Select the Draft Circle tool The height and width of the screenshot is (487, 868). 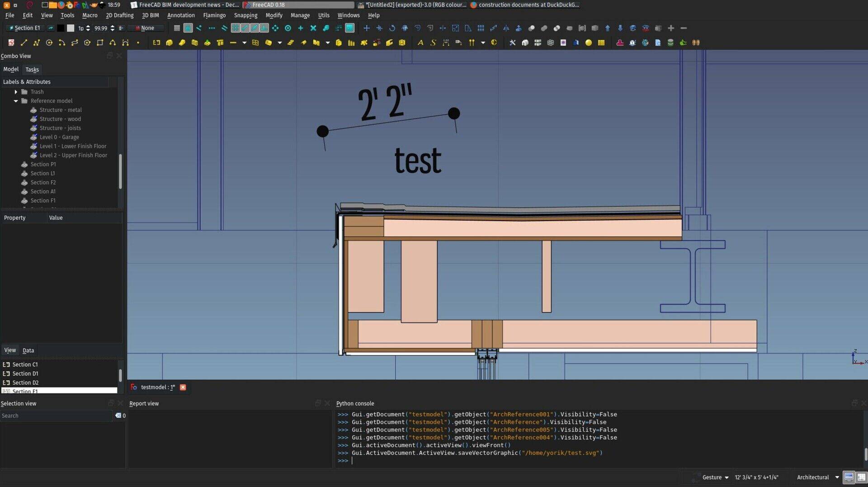tap(49, 43)
